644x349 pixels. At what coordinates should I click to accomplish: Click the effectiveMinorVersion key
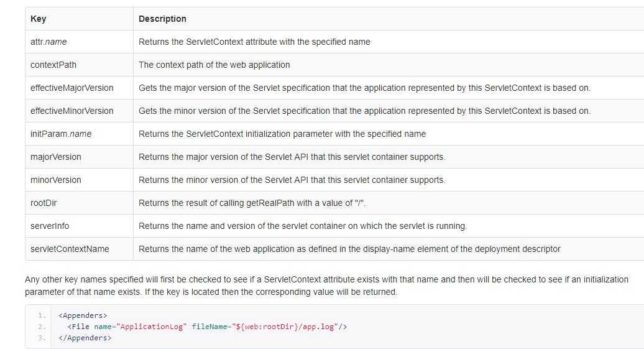tap(72, 111)
